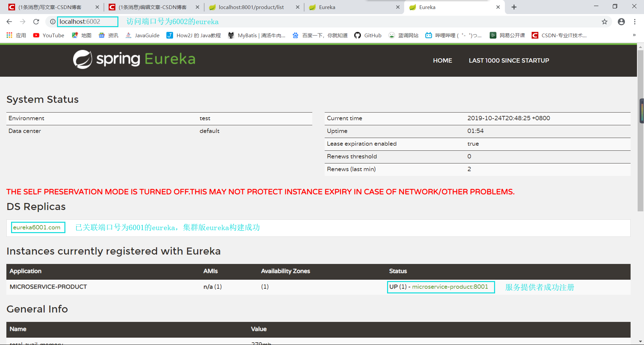
Task: Open the 百度一下 bookmark
Action: (x=320, y=35)
